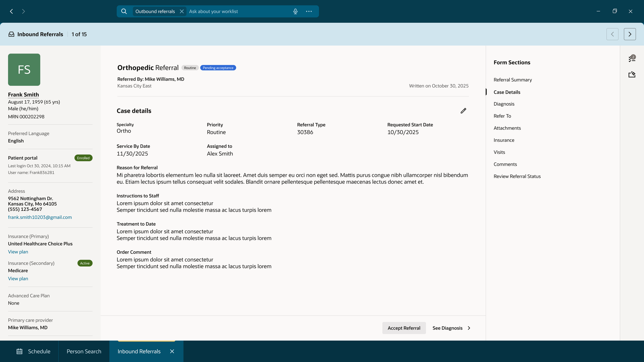
Task: Remove the Outbound referrals search chip
Action: point(182,11)
